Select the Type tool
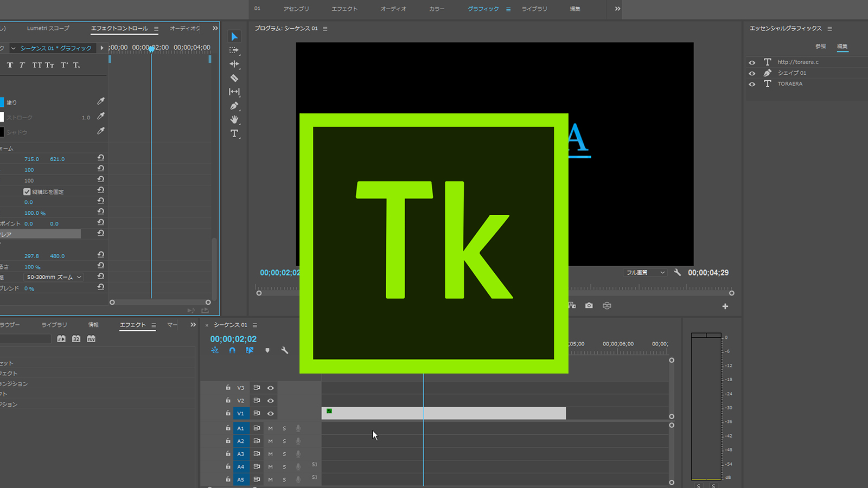Screen dimensions: 868x488 (234, 133)
